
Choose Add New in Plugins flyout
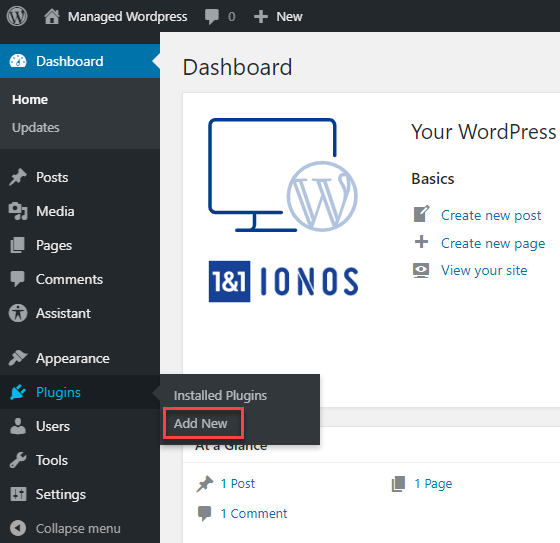[x=201, y=423]
